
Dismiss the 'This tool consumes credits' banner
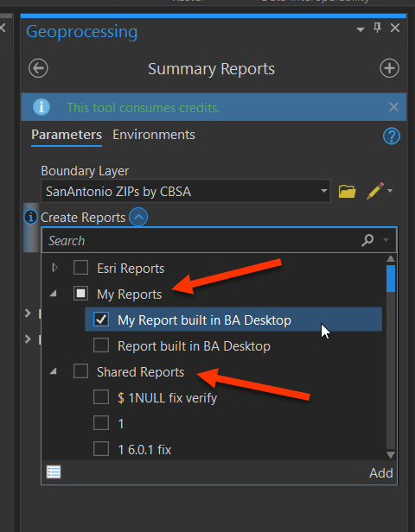(x=393, y=107)
